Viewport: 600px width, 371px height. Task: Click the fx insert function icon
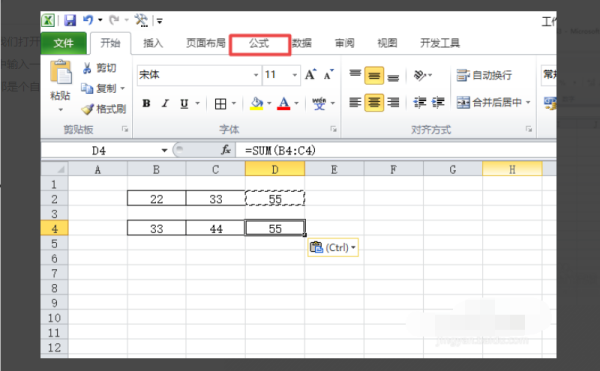tap(226, 150)
